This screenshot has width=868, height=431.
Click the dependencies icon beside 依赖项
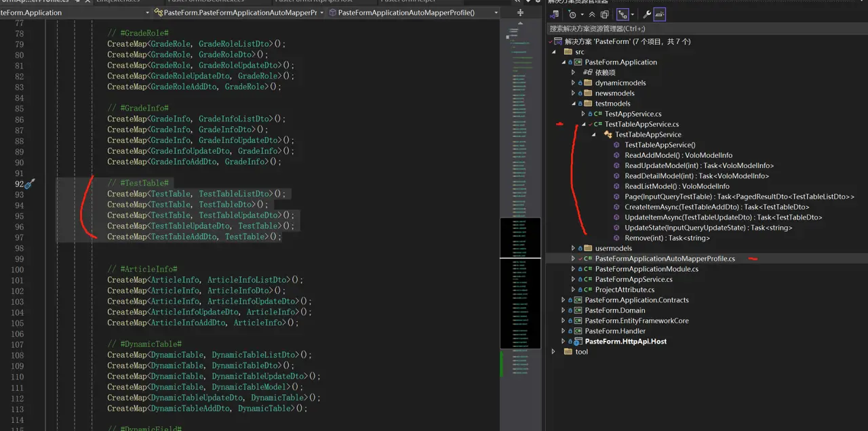point(588,73)
